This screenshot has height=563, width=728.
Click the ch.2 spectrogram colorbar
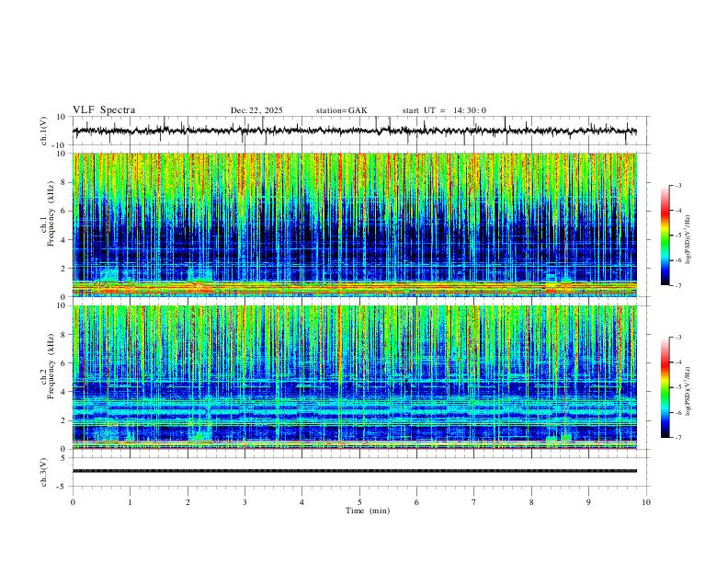click(x=665, y=387)
